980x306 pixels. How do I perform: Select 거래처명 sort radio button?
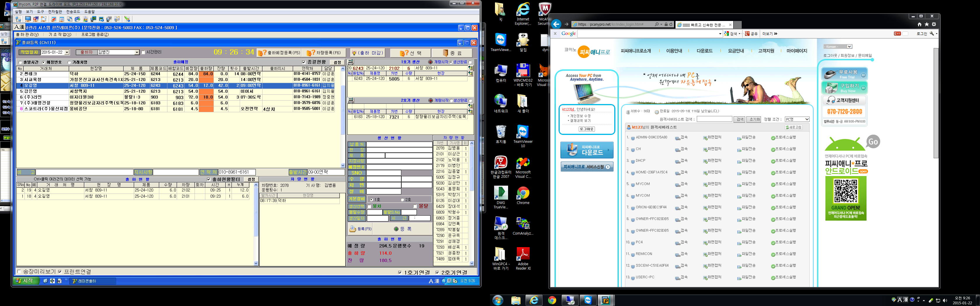(69, 62)
